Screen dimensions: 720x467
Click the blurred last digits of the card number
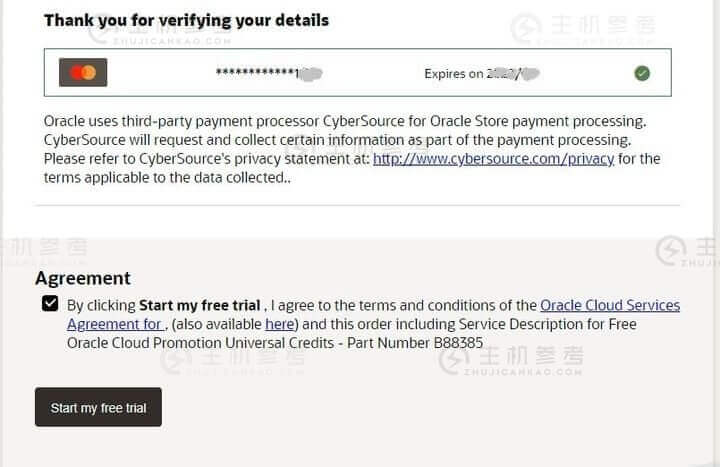[311, 73]
